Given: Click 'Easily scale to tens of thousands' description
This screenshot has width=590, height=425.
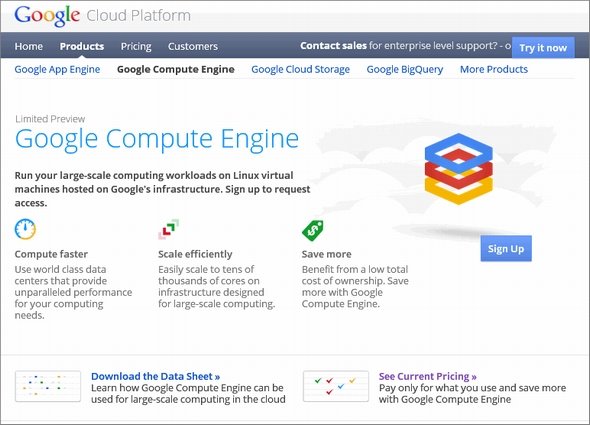Looking at the screenshot, I should pos(217,286).
